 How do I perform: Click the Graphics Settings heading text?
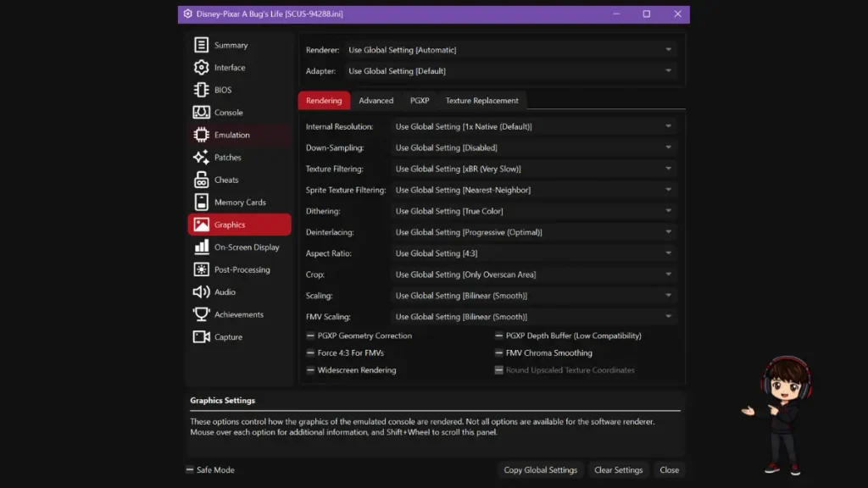(223, 401)
